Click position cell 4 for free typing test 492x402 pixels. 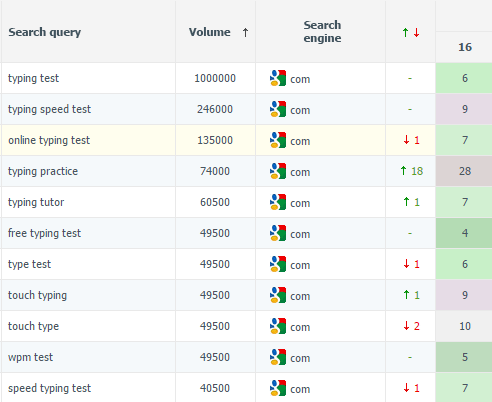(464, 233)
